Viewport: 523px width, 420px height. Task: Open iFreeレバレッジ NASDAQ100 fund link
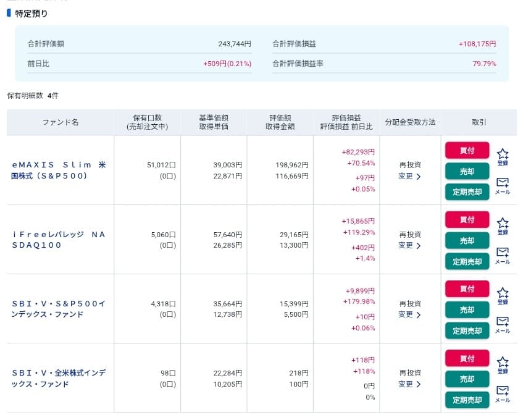pyautogui.click(x=59, y=240)
